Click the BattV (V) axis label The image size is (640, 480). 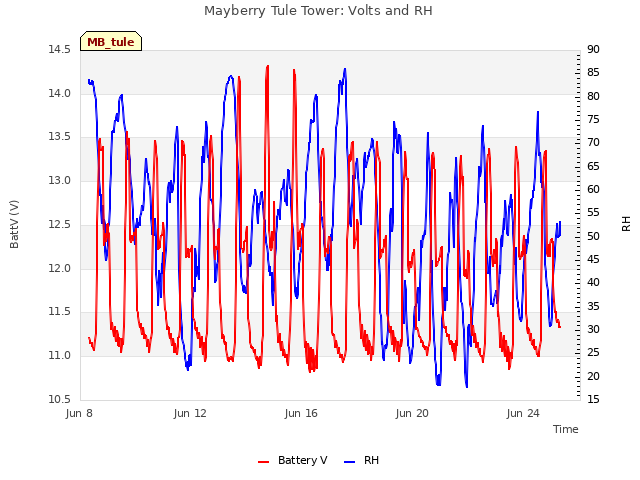14,224
